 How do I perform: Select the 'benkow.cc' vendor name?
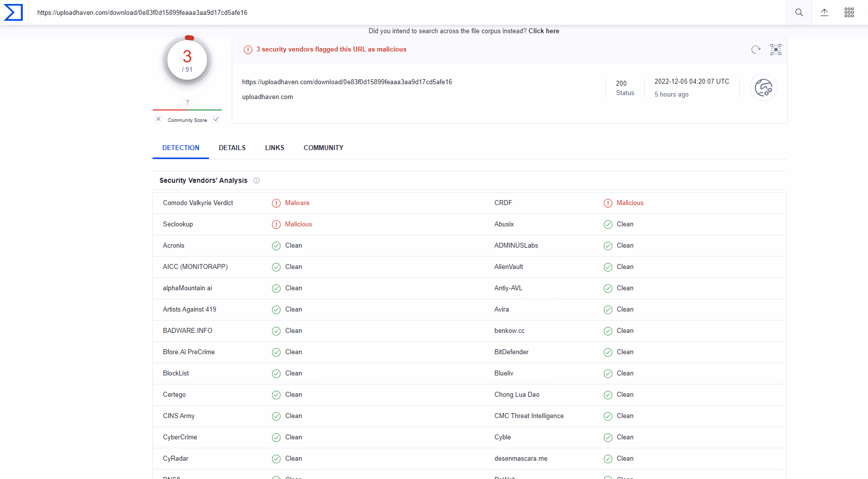[510, 331]
